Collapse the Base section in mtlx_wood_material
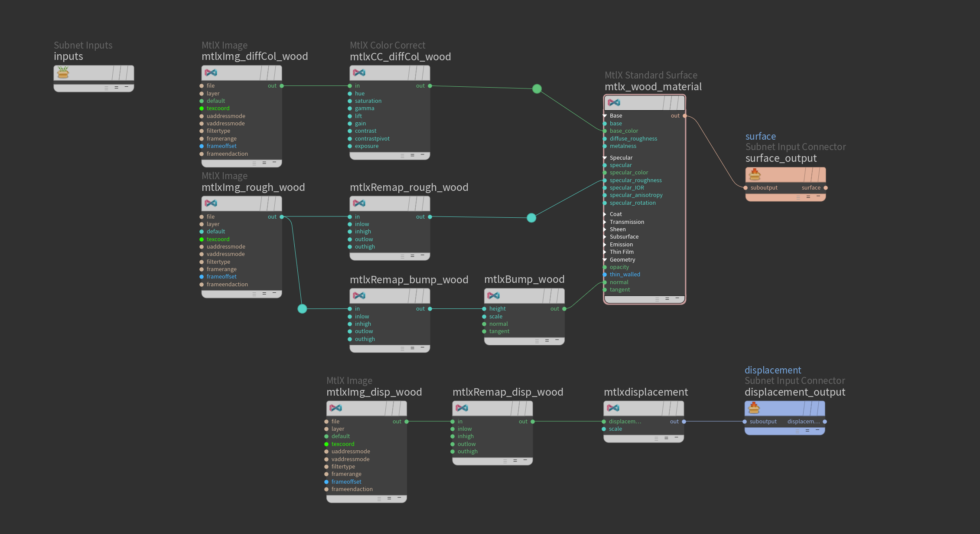This screenshot has width=980, height=534. [x=605, y=116]
